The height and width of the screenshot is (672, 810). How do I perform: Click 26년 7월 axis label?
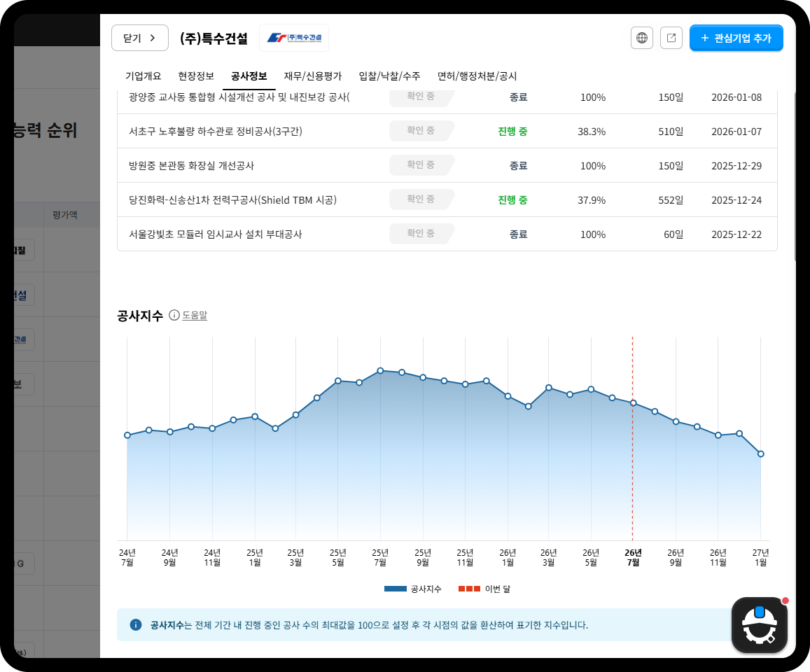pos(634,557)
